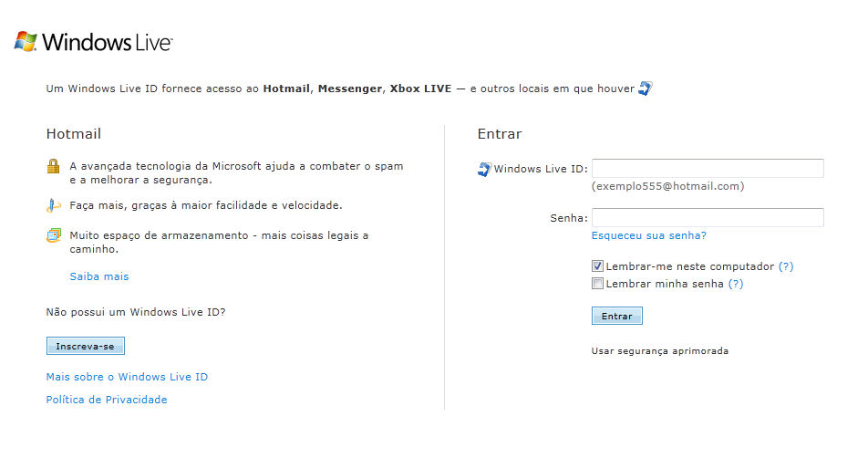The height and width of the screenshot is (458, 868).
Task: Click the 'Windows Live' wordmark text
Action: (x=108, y=42)
